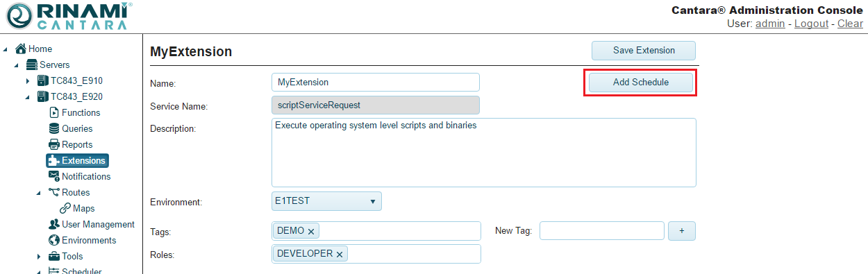868x274 pixels.
Task: Click the Home house icon
Action: (x=21, y=49)
